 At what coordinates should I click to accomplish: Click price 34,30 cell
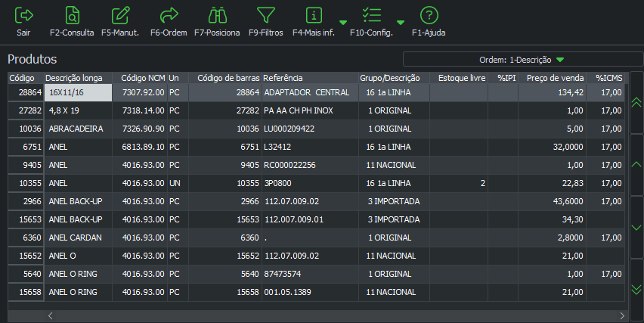552,219
